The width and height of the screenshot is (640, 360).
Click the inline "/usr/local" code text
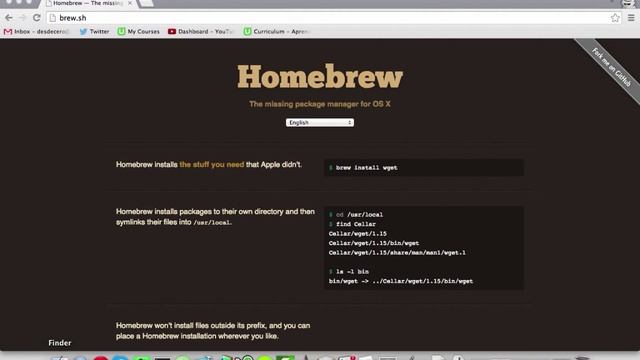(211, 223)
